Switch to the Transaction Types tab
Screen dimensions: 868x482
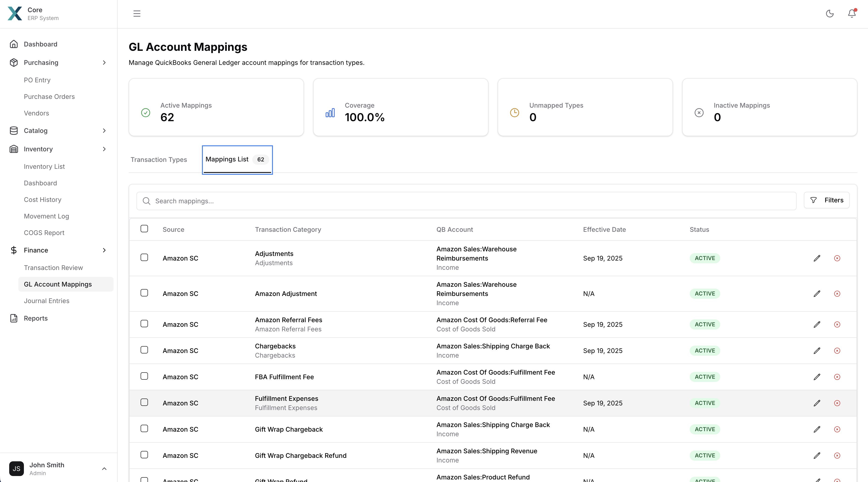click(159, 160)
